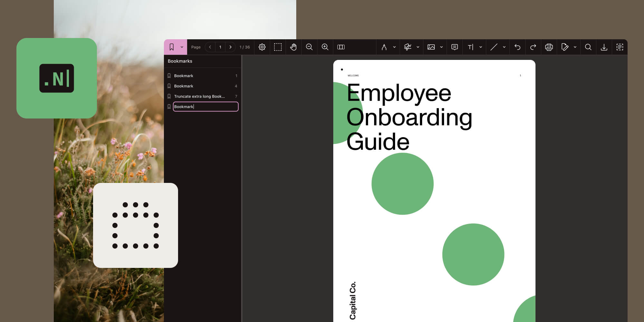
Task: Expand the signature tool dropdown arrow
Action: pyautogui.click(x=418, y=47)
